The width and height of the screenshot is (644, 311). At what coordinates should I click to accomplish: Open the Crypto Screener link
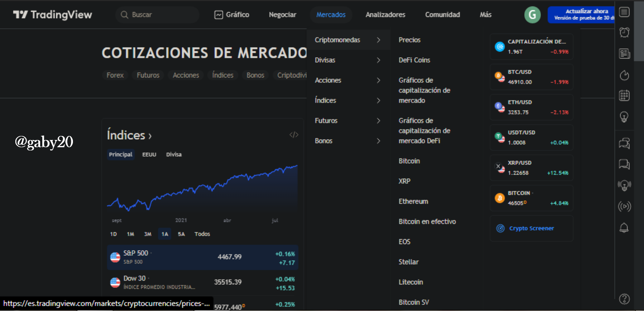(x=532, y=228)
